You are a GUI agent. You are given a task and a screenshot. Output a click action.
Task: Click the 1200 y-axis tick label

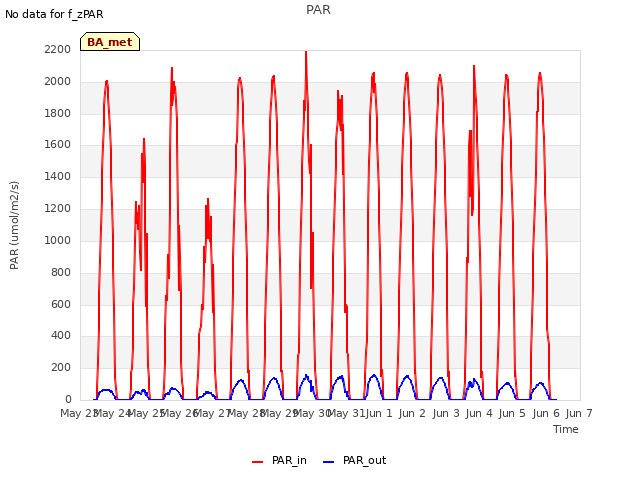click(58, 208)
